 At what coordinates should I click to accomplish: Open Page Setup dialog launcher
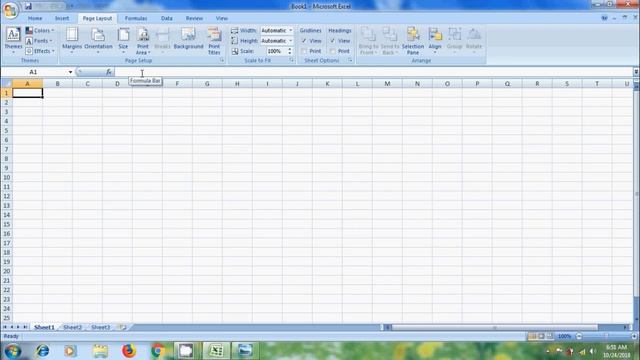[x=222, y=60]
